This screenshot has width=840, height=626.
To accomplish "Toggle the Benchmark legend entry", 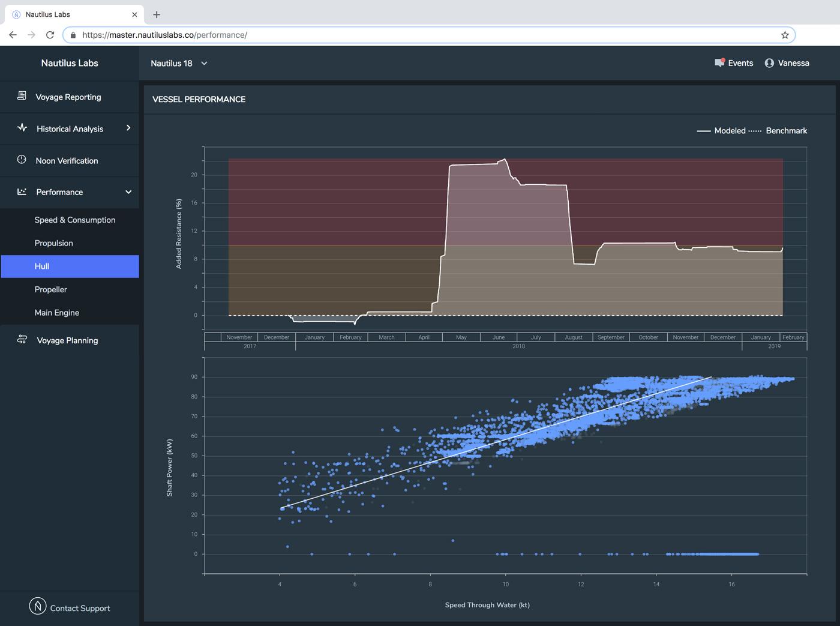I will [778, 130].
